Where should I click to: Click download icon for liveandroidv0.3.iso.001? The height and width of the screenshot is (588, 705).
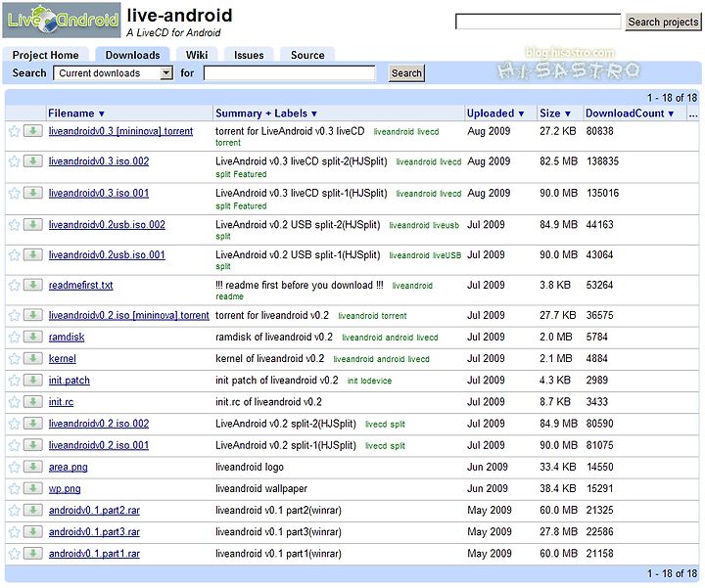pyautogui.click(x=33, y=193)
